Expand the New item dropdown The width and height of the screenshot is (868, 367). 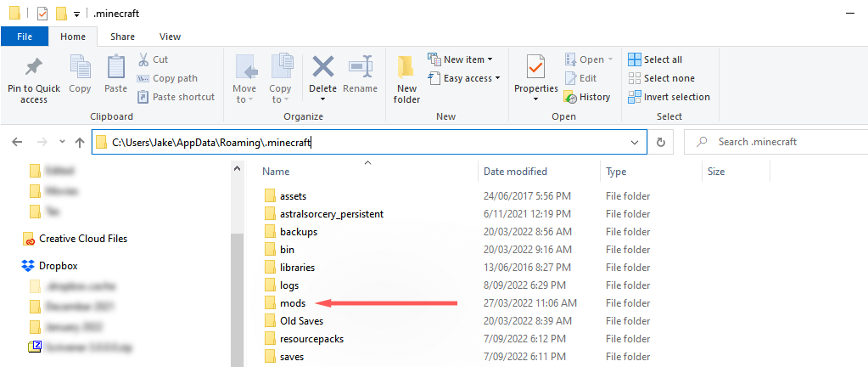(x=463, y=59)
